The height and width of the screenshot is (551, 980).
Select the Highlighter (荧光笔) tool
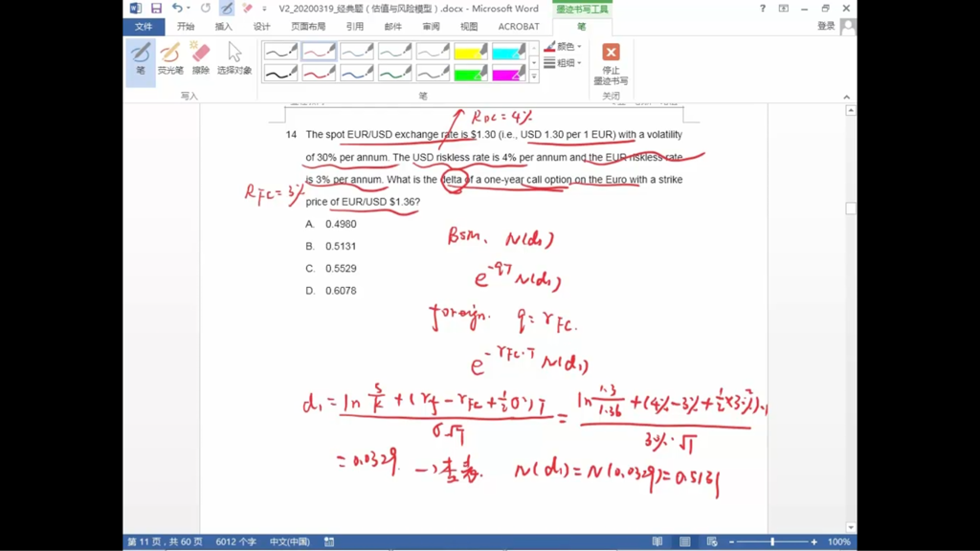[170, 58]
